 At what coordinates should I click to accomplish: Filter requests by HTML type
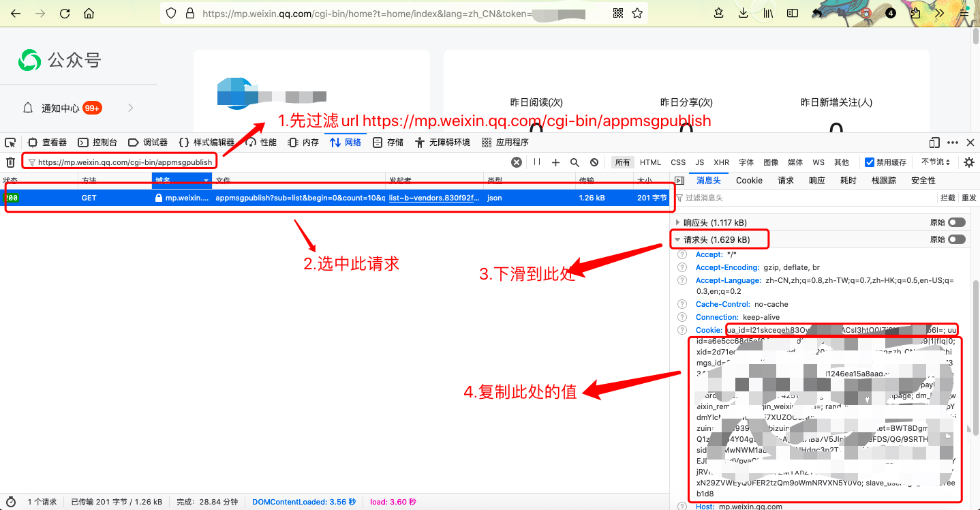tap(650, 162)
